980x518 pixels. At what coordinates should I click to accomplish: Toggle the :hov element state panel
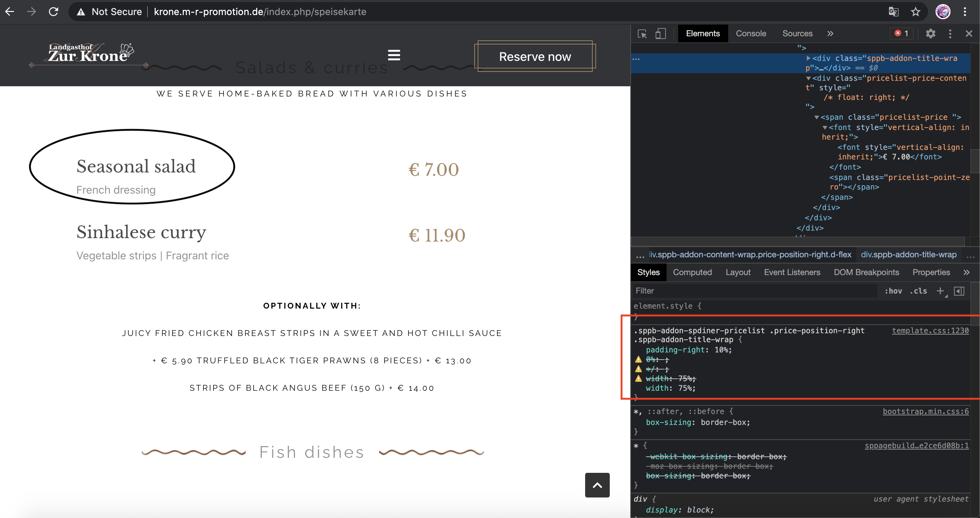893,291
